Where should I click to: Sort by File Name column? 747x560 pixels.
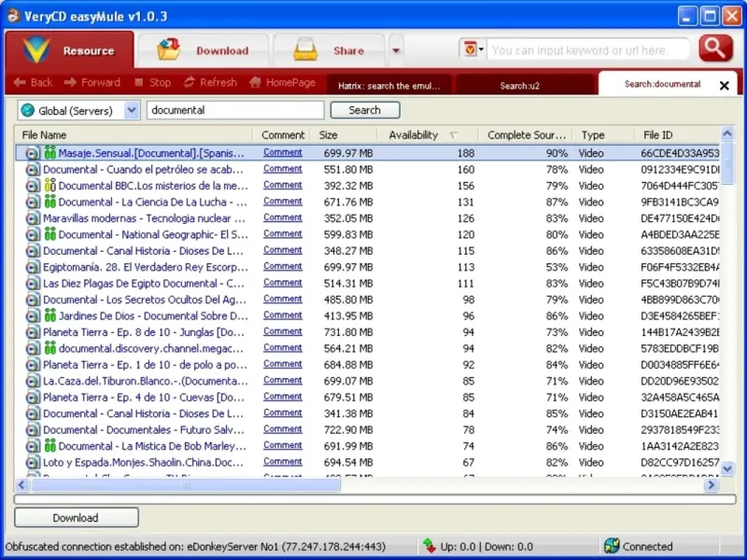coord(134,134)
